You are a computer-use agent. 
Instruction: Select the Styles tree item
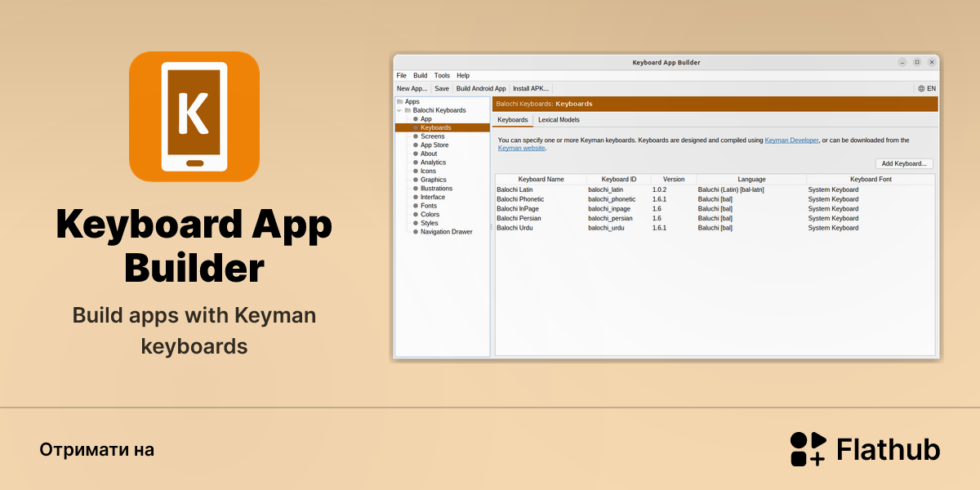(x=425, y=223)
